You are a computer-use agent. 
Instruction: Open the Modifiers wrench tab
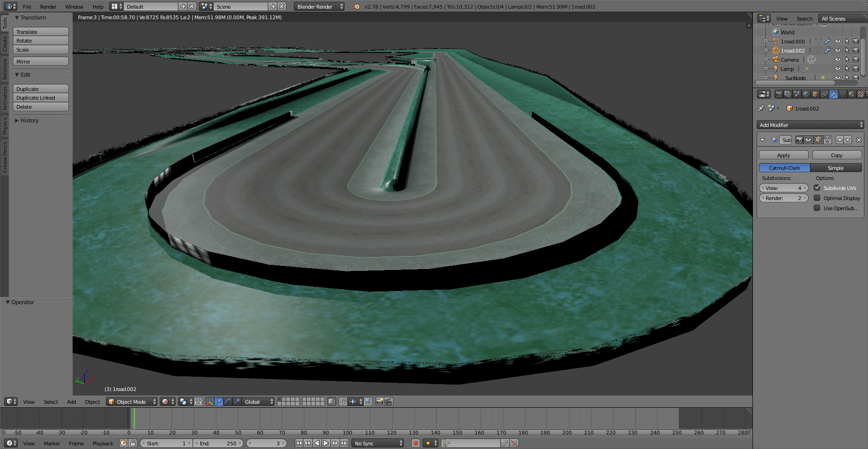click(x=833, y=94)
